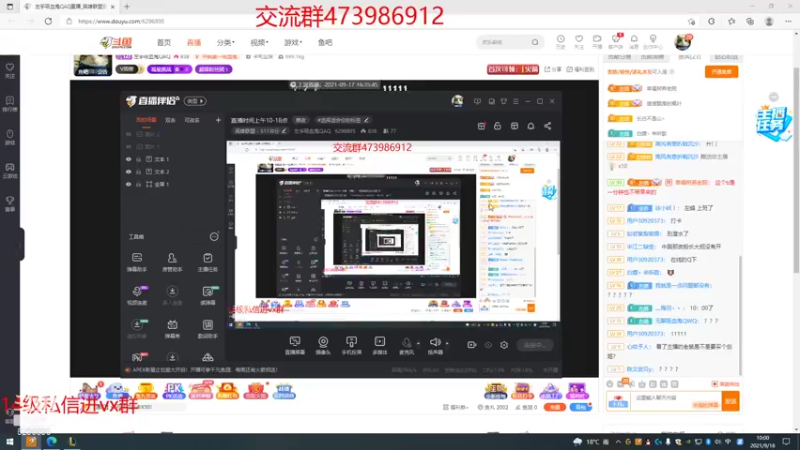This screenshot has width=800, height=450.
Task: Open the taskbar clock and date
Action: coord(762,442)
